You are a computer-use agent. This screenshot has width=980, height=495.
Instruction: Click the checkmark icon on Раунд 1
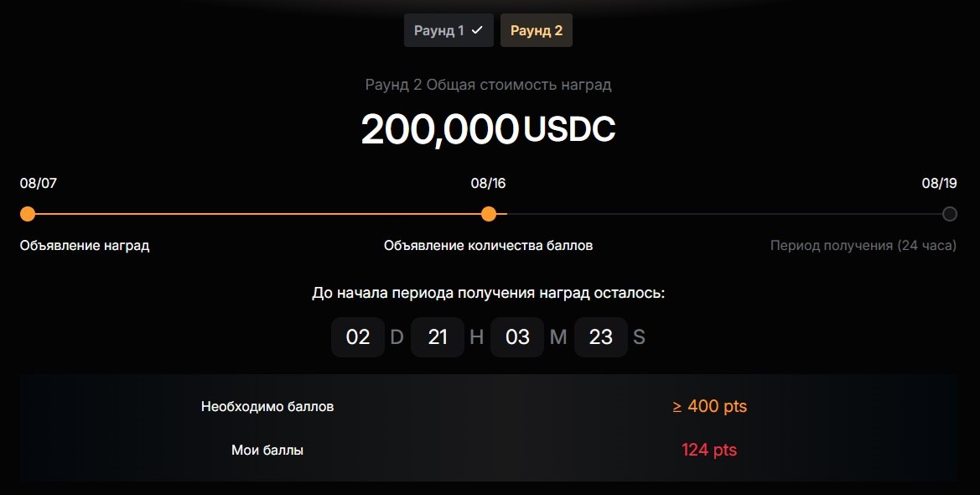click(x=477, y=30)
